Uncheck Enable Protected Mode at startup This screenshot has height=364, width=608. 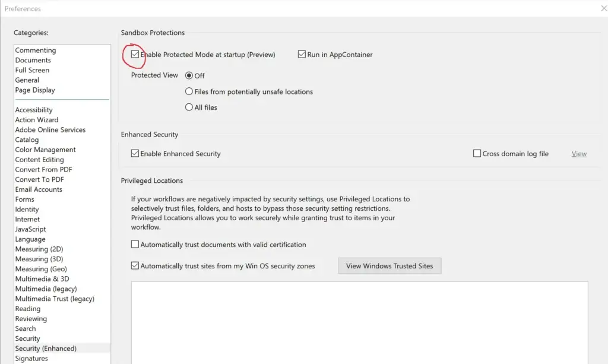point(135,55)
